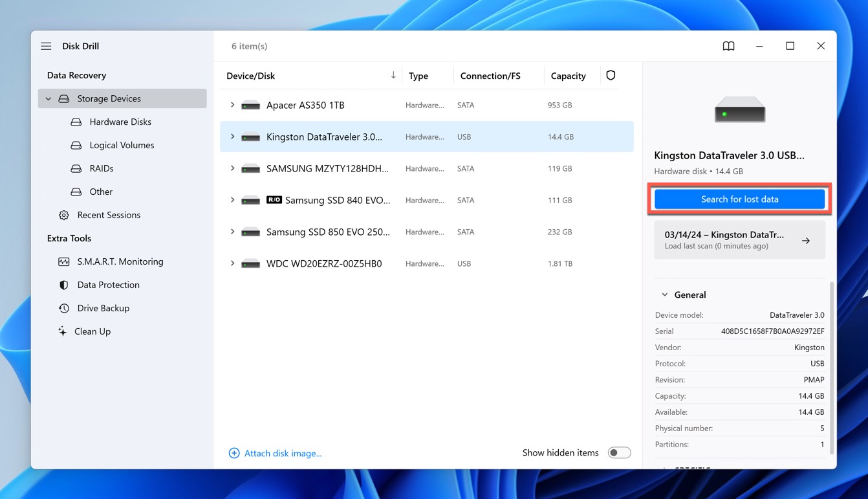Click the Recent Sessions gear icon
Viewport: 868px width, 499px height.
click(x=63, y=215)
